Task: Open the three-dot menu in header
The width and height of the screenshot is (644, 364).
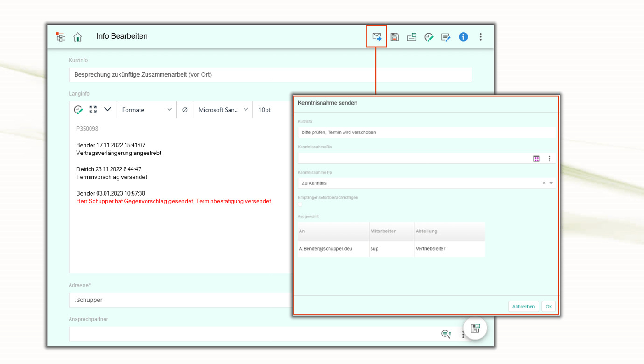Action: [x=480, y=36]
